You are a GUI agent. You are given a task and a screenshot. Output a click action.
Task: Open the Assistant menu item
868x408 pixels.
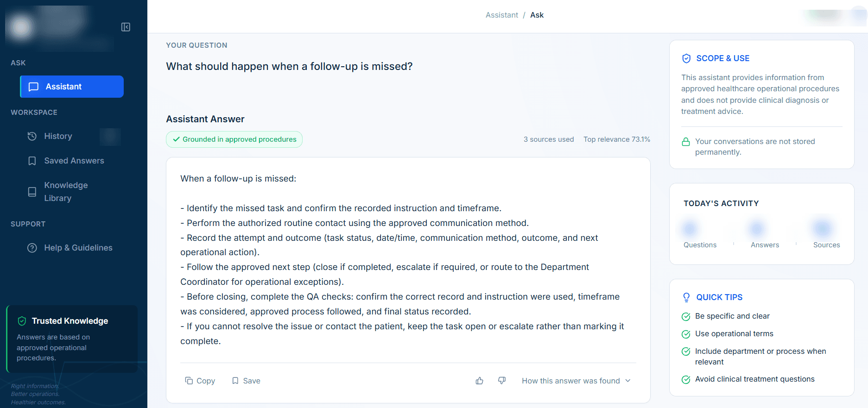pyautogui.click(x=72, y=87)
